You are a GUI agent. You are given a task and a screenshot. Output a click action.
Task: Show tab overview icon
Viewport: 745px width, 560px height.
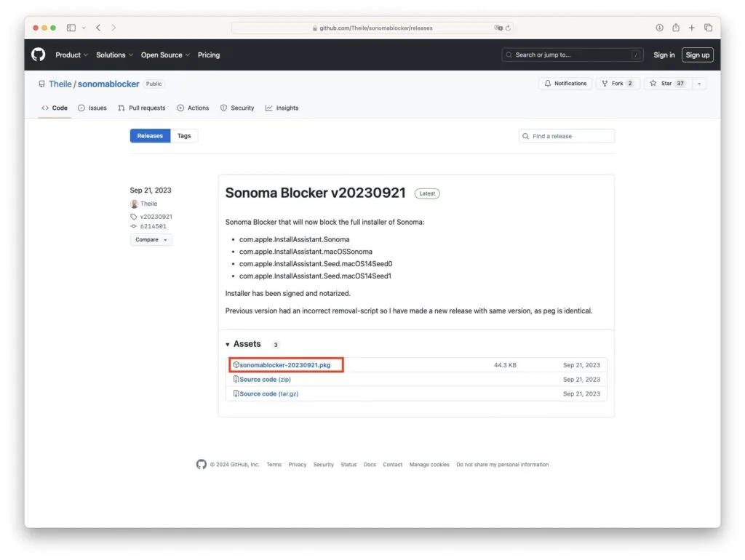pyautogui.click(x=708, y=28)
